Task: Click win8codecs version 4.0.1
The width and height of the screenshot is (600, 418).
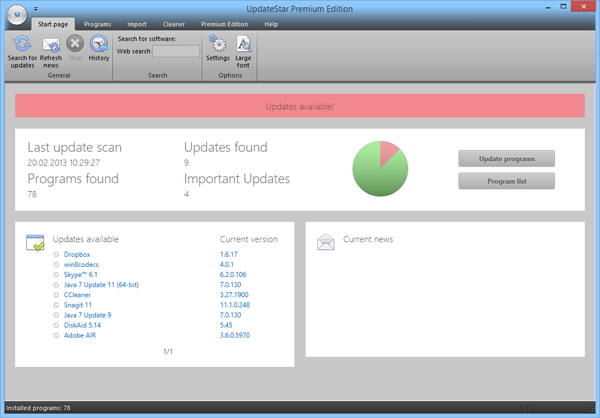Action: [227, 265]
